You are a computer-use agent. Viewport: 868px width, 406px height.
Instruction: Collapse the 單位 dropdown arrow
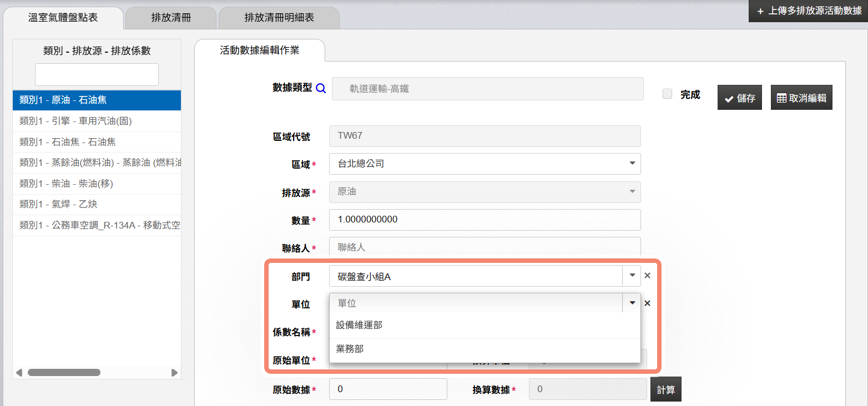pyautogui.click(x=632, y=303)
